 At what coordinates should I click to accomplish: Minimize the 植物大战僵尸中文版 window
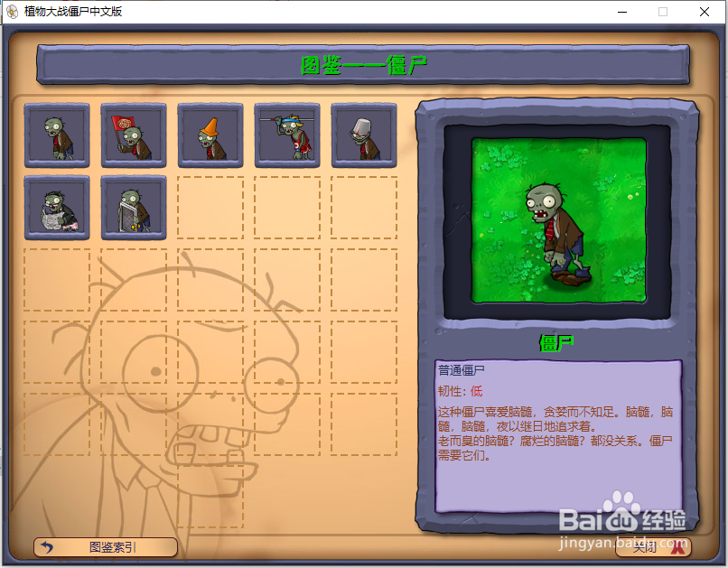pos(622,12)
